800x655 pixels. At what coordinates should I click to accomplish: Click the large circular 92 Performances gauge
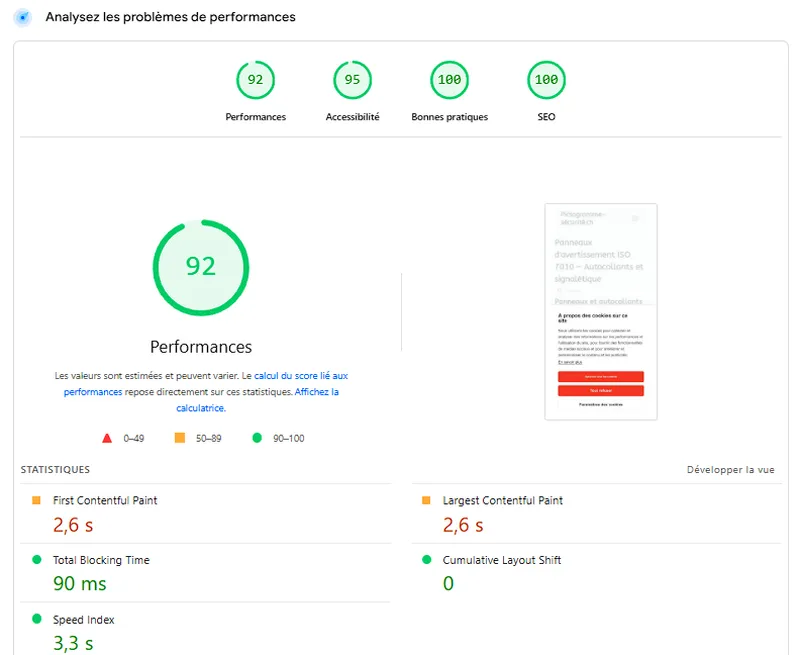[200, 267]
